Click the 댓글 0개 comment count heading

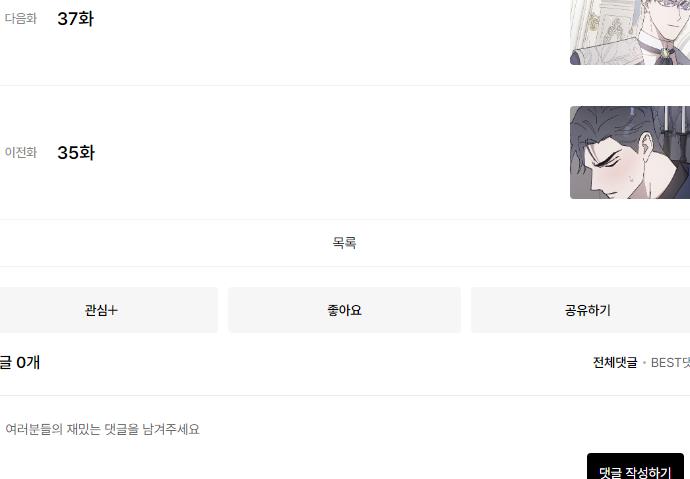click(x=20, y=362)
